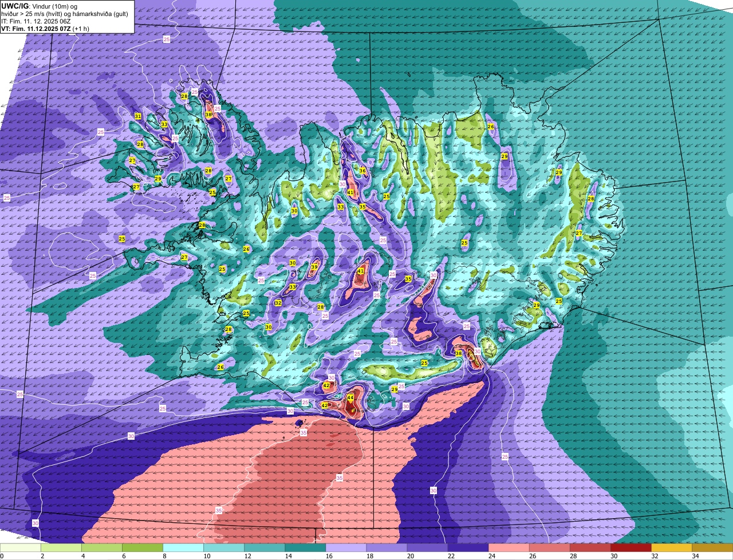Select the legend swatch below 2 m/s
The image size is (733, 560).
21,547
